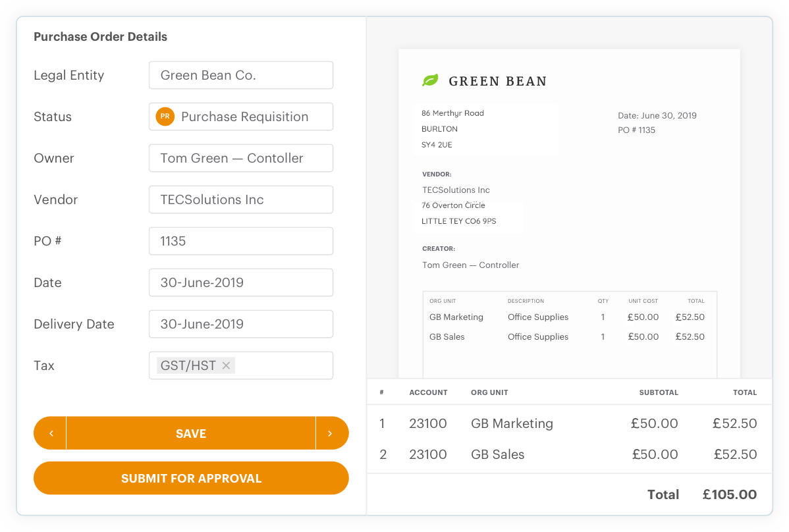Click the orange PR status badge icon

pyautogui.click(x=164, y=117)
